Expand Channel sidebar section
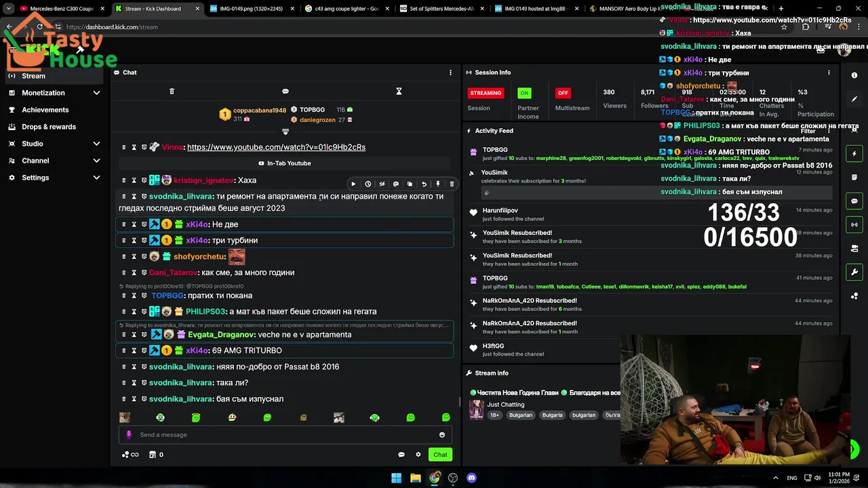868x488 pixels. 54,161
